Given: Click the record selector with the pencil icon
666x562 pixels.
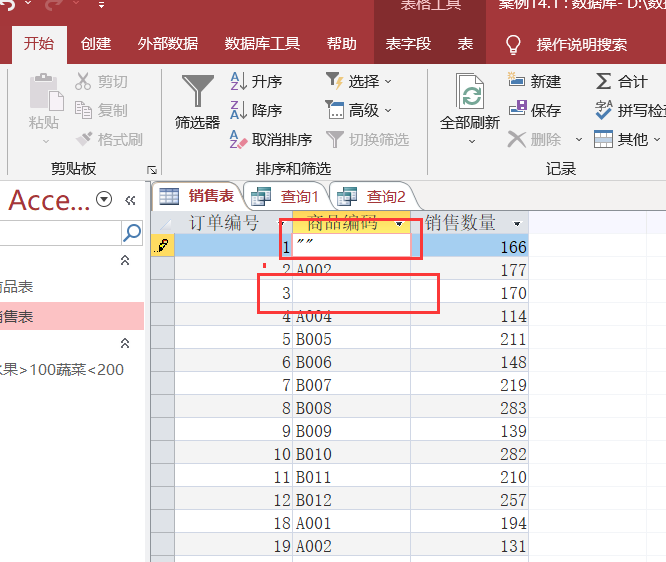Looking at the screenshot, I should pyautogui.click(x=163, y=246).
